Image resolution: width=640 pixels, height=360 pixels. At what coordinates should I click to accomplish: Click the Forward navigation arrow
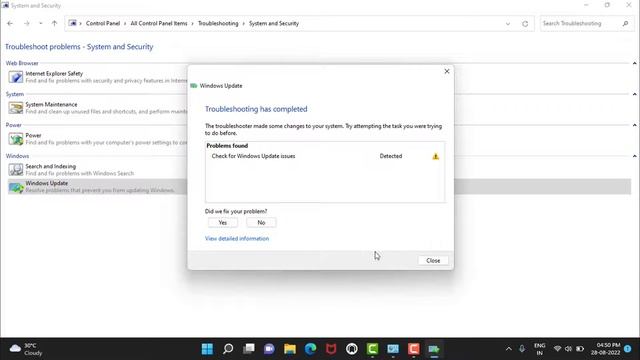click(27, 24)
